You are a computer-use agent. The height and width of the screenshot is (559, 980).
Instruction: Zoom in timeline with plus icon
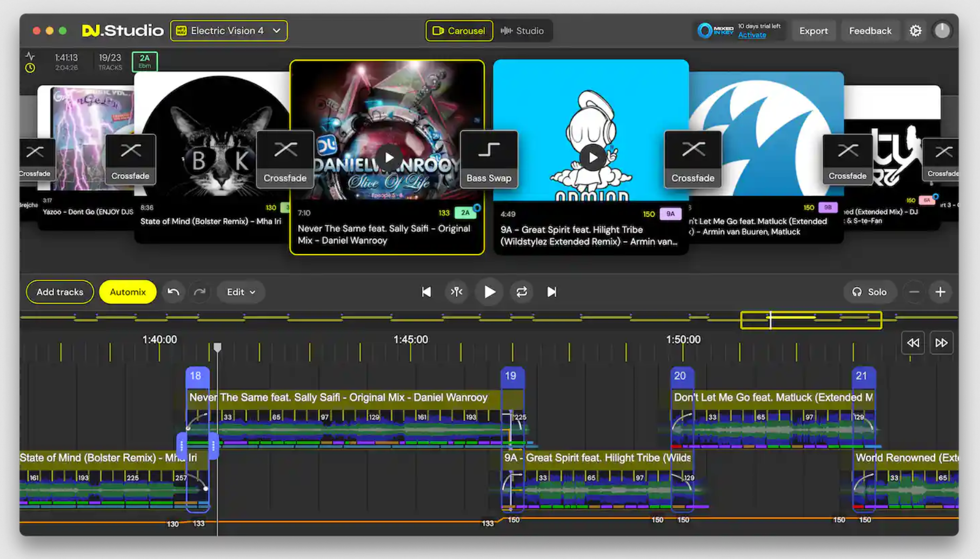tap(940, 292)
